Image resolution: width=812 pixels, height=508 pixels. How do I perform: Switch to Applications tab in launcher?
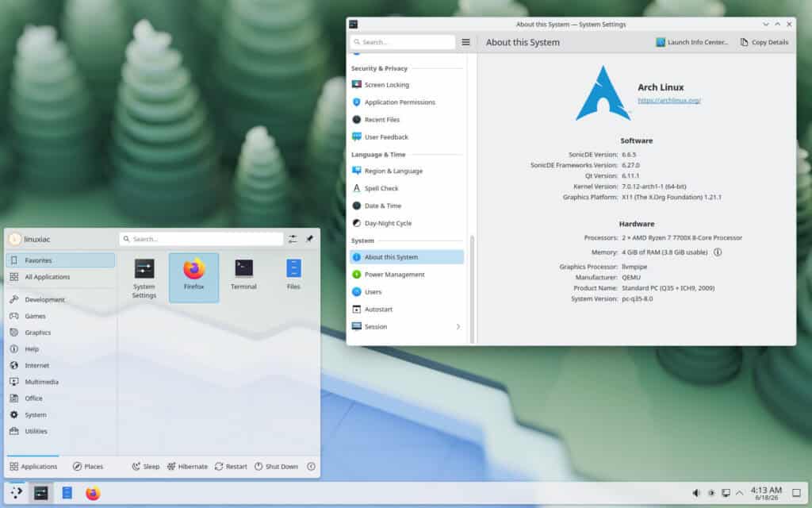[33, 467]
